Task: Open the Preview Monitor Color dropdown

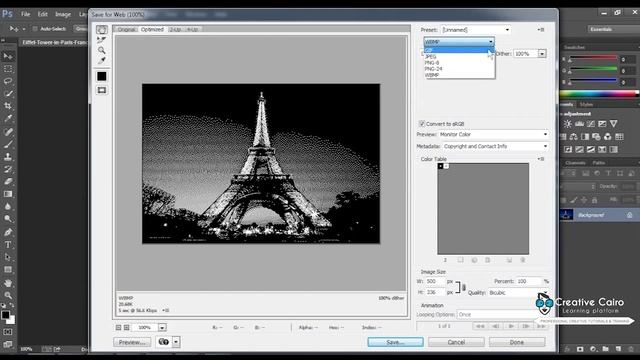Action: pos(493,134)
